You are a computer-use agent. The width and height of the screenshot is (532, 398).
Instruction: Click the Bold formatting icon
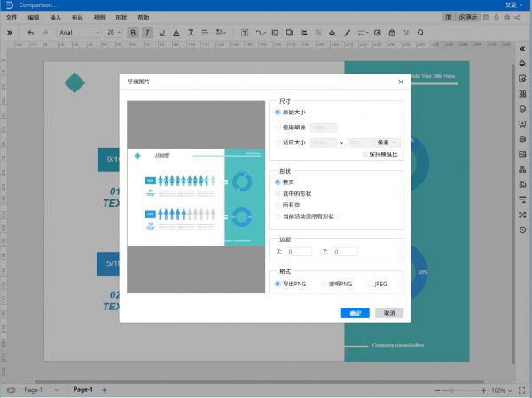coord(133,33)
